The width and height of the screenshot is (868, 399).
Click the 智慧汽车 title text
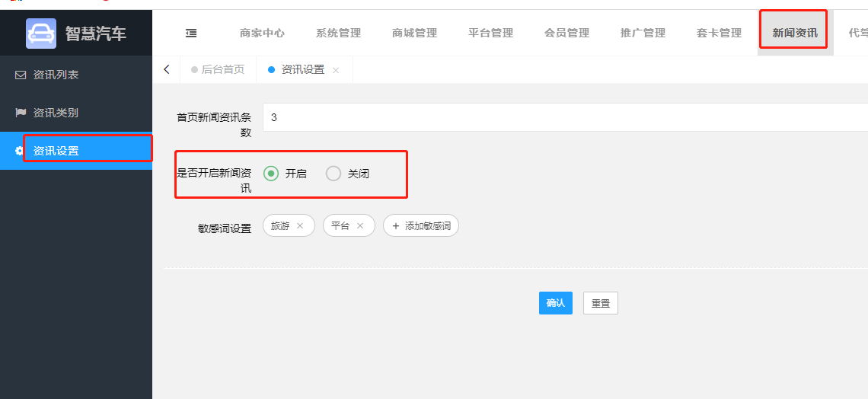point(96,34)
